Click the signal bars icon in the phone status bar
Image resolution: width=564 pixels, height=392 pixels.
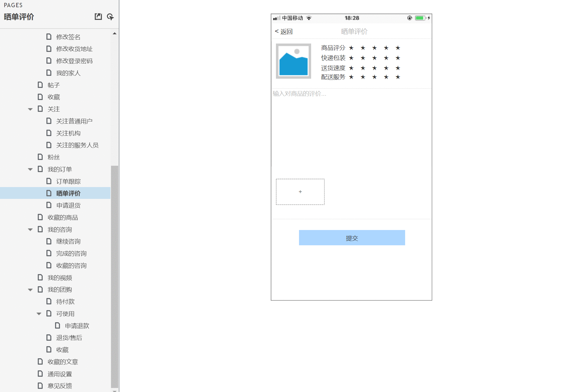(x=277, y=18)
